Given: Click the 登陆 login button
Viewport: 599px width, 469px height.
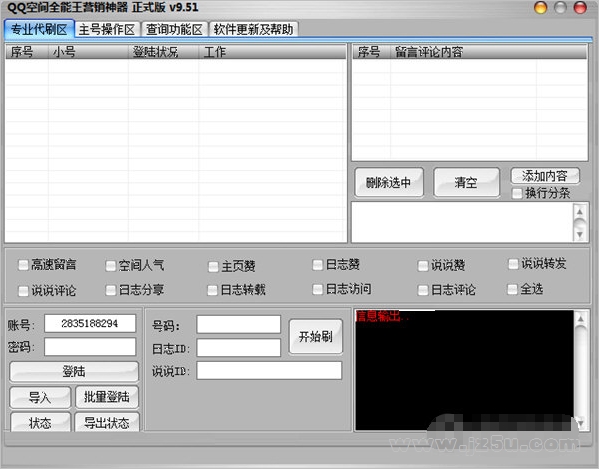Looking at the screenshot, I should click(74, 371).
